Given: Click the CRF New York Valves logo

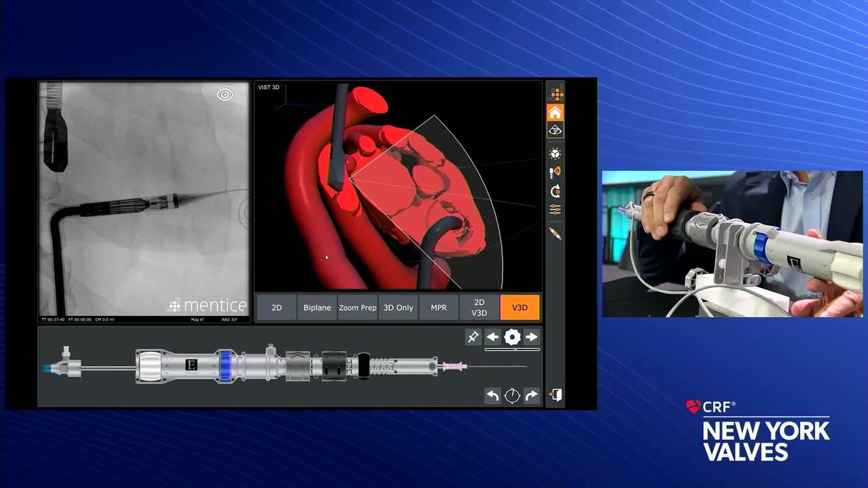Looking at the screenshot, I should tap(757, 431).
